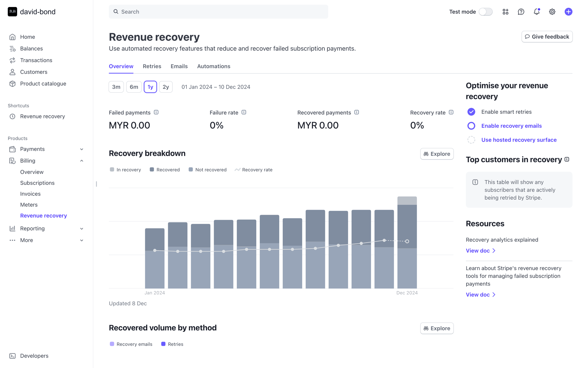Click the Transactions arrows icon
Viewport: 588px width, 368px height.
pyautogui.click(x=12, y=60)
